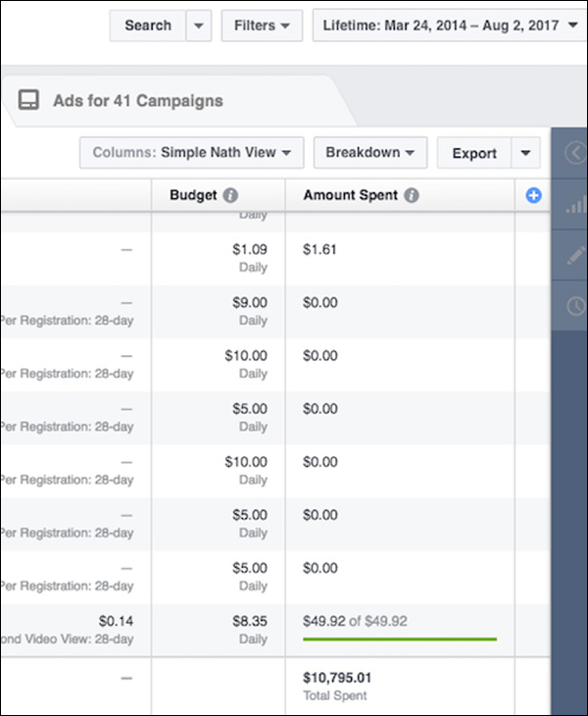Click the $10,795.01 Total Spent value

[x=337, y=678]
